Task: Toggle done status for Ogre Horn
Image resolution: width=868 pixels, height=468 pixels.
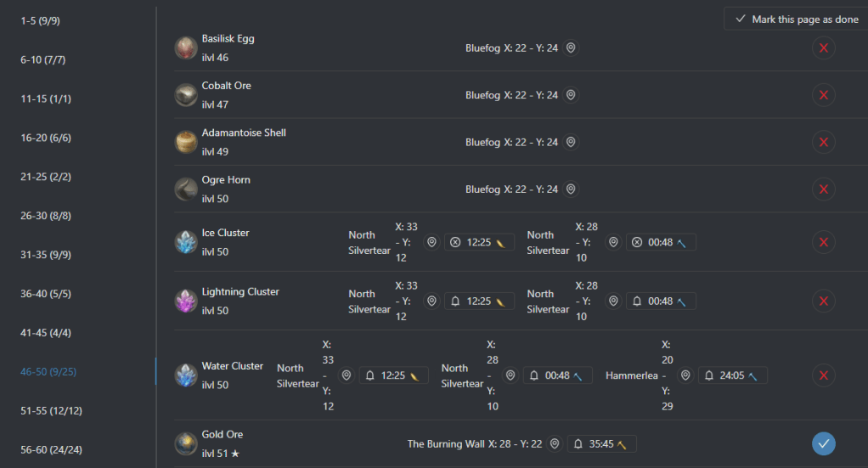Action: click(x=823, y=189)
